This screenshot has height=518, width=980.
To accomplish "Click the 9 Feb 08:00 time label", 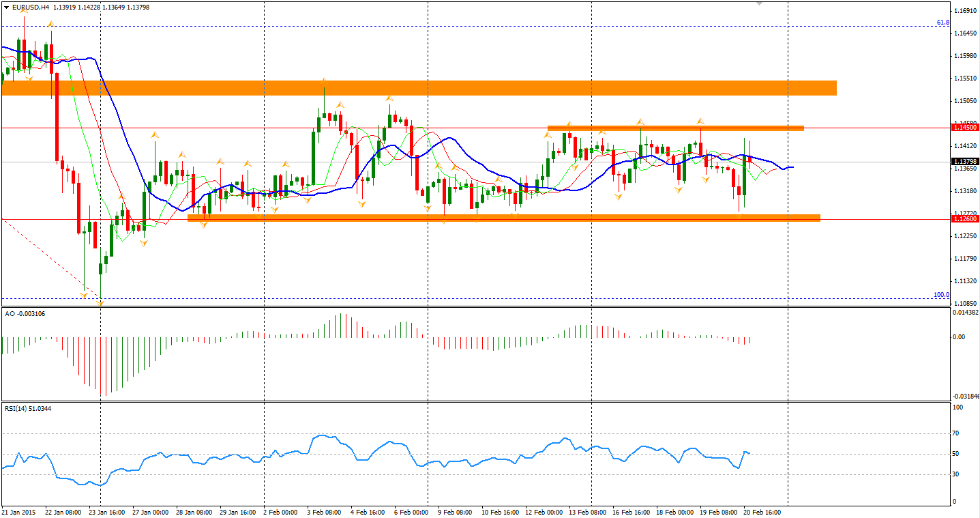I will coord(455,511).
